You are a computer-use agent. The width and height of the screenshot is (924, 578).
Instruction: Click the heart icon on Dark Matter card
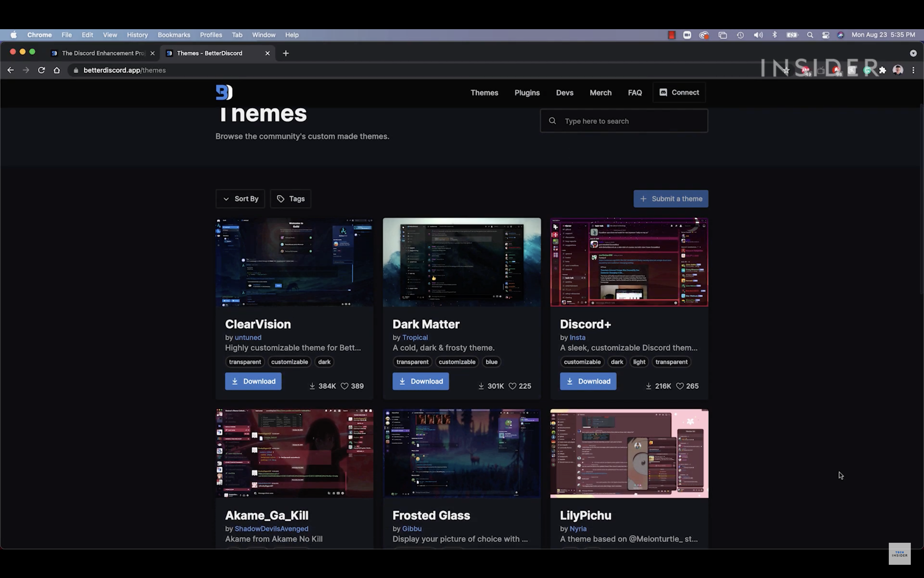click(512, 386)
